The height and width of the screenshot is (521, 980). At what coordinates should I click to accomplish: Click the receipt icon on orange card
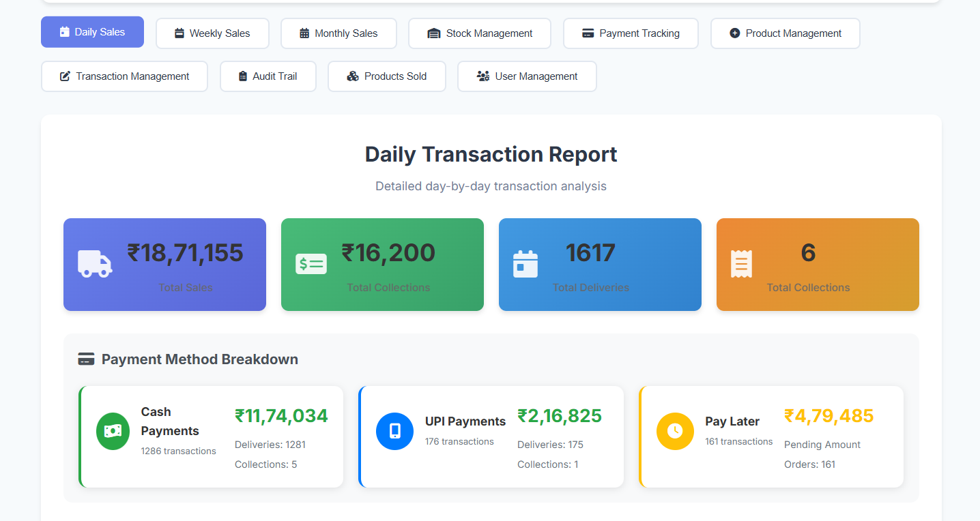tap(741, 264)
